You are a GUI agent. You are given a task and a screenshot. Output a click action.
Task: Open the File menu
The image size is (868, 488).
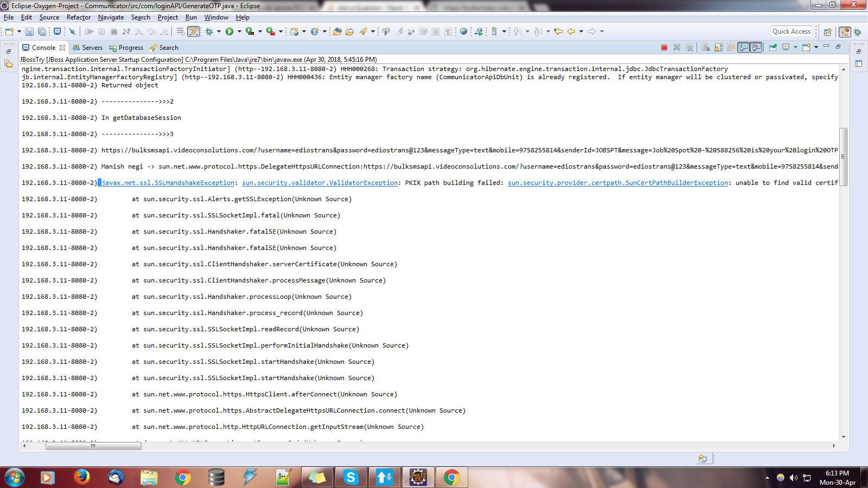coord(9,17)
